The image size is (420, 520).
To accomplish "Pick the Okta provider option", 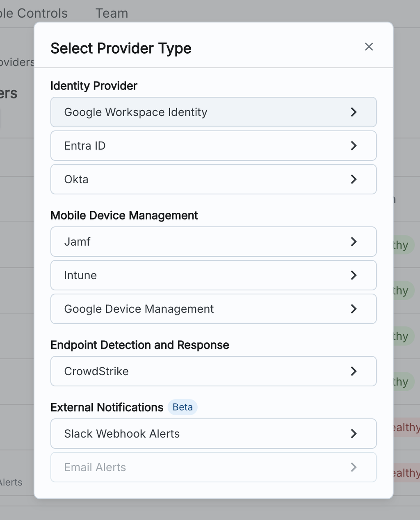I will pos(213,179).
